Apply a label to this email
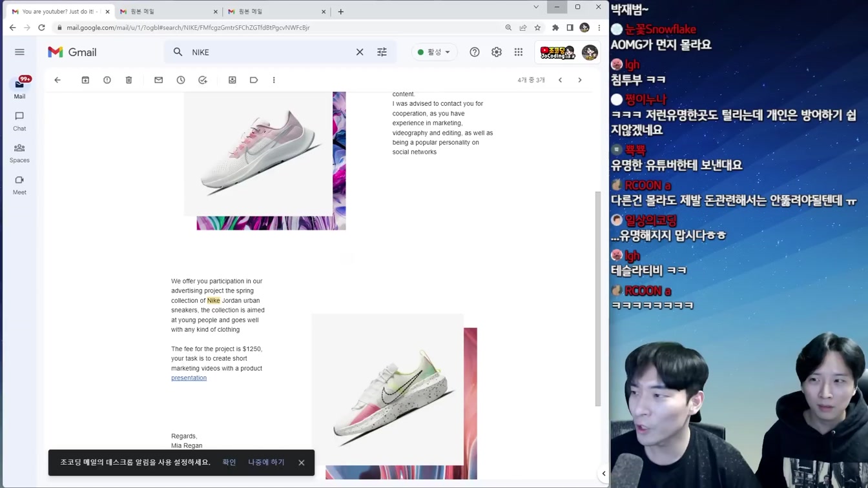The image size is (868, 488). pyautogui.click(x=254, y=80)
